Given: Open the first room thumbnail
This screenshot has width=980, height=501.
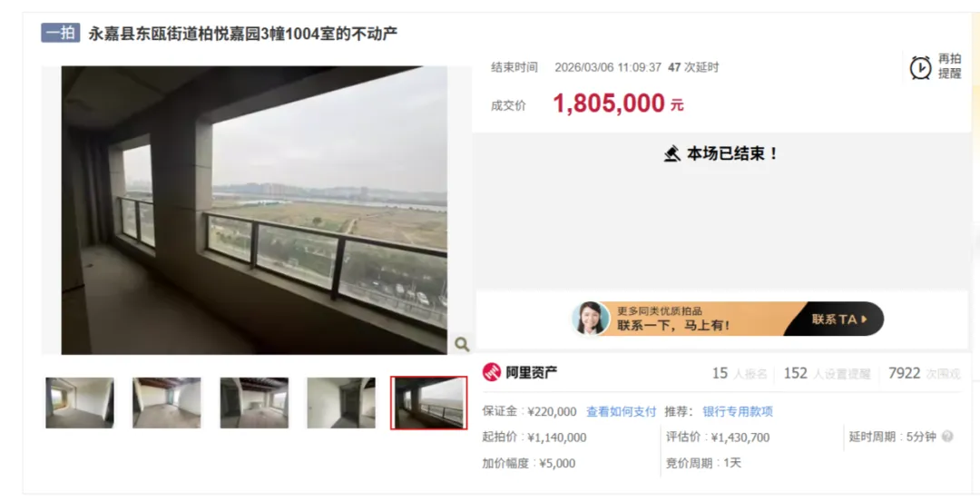Looking at the screenshot, I should 80,403.
